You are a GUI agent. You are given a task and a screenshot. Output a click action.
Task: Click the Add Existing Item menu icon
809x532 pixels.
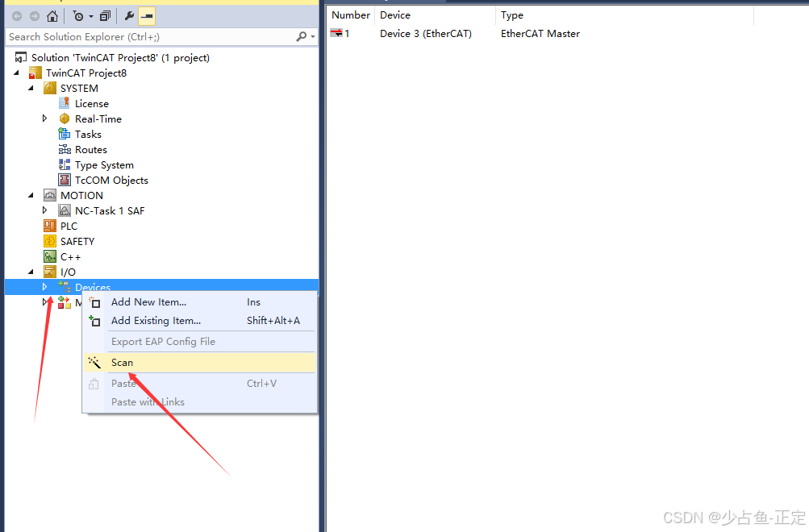(x=94, y=321)
